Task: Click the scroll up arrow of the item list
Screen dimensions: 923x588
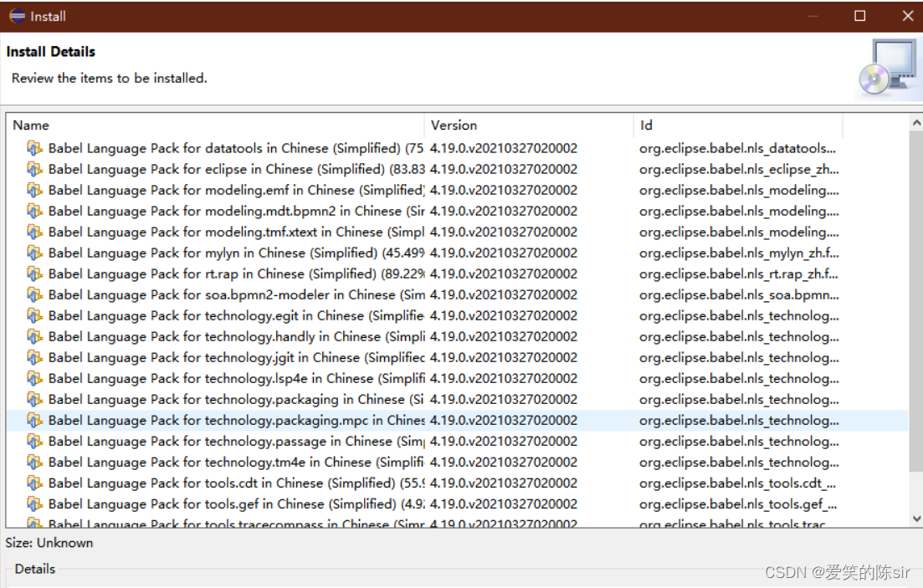Action: pyautogui.click(x=916, y=123)
